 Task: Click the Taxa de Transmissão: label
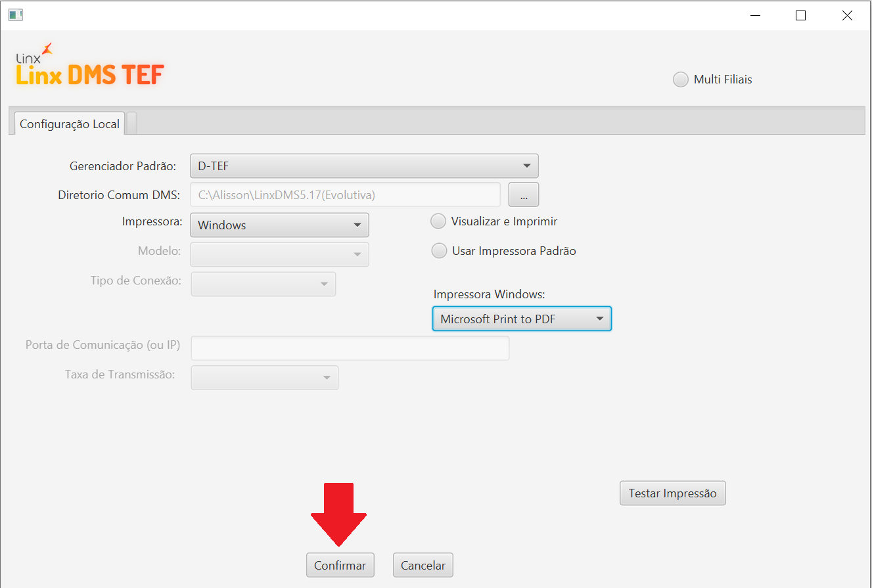click(120, 374)
